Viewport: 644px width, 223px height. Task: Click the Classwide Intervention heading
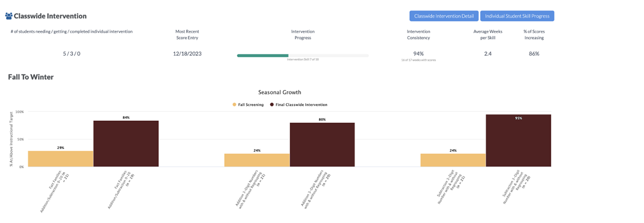tap(50, 16)
